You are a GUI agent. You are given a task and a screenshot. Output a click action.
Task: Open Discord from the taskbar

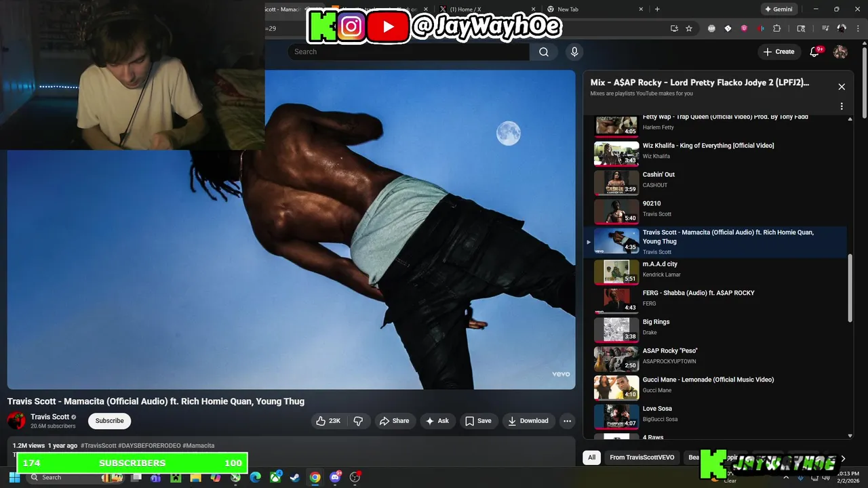335,477
